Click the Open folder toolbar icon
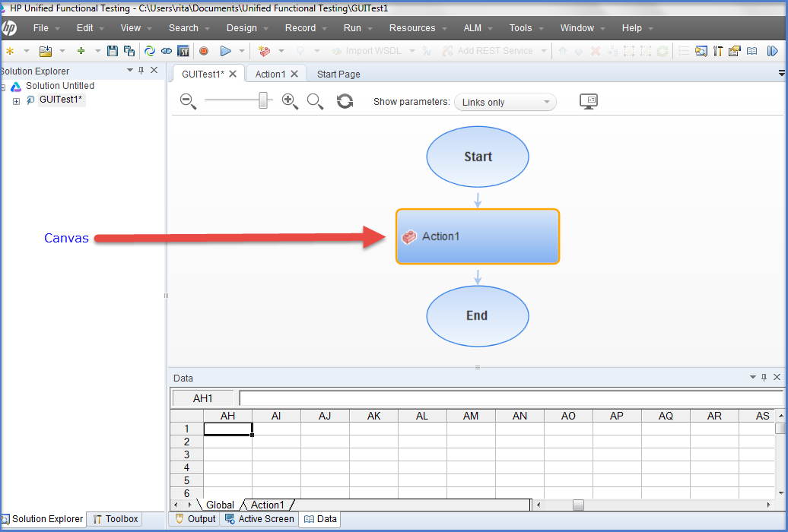This screenshot has width=788, height=532. coord(46,51)
